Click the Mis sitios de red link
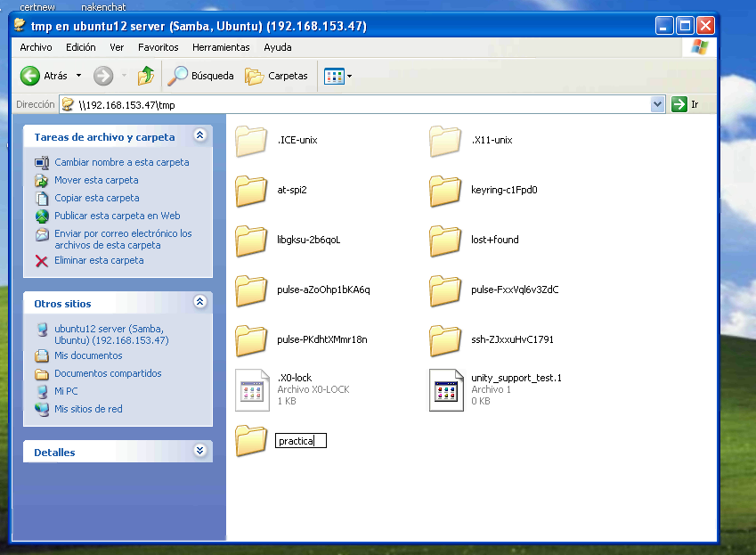 click(x=88, y=409)
